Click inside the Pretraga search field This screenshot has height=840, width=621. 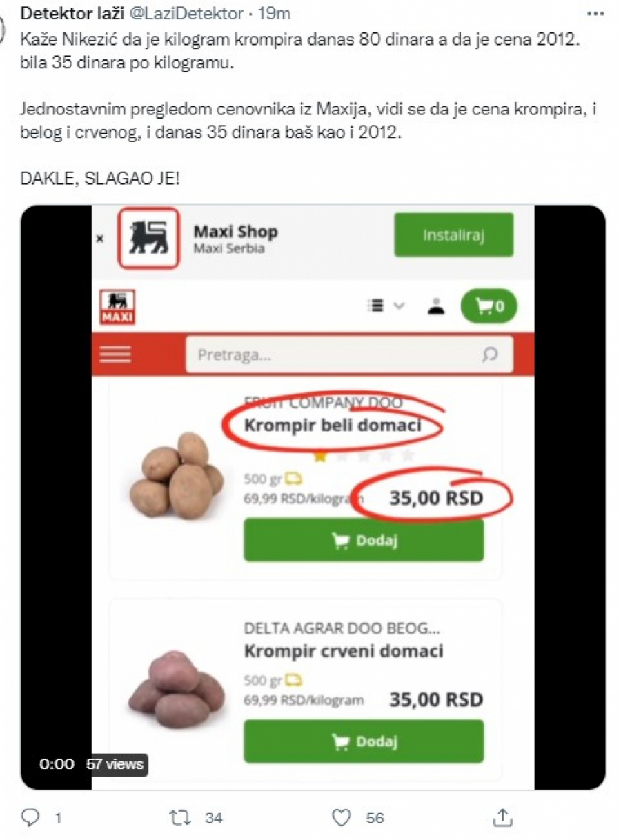point(349,354)
